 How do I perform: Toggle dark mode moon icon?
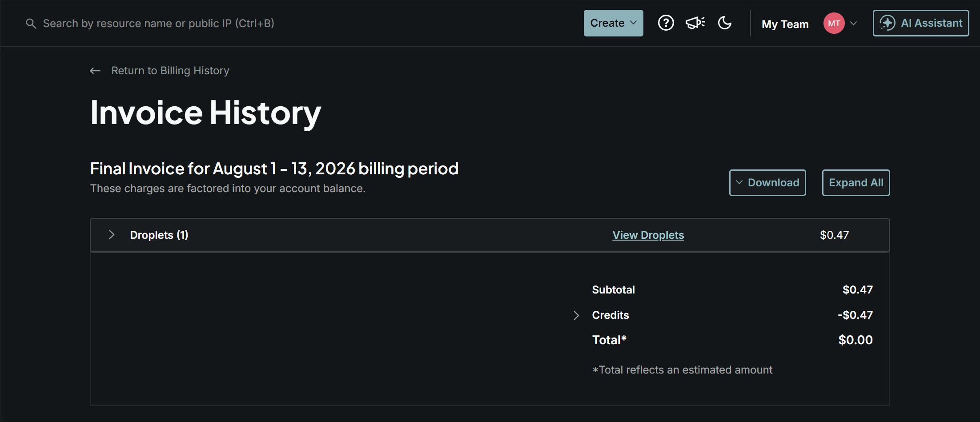725,23
